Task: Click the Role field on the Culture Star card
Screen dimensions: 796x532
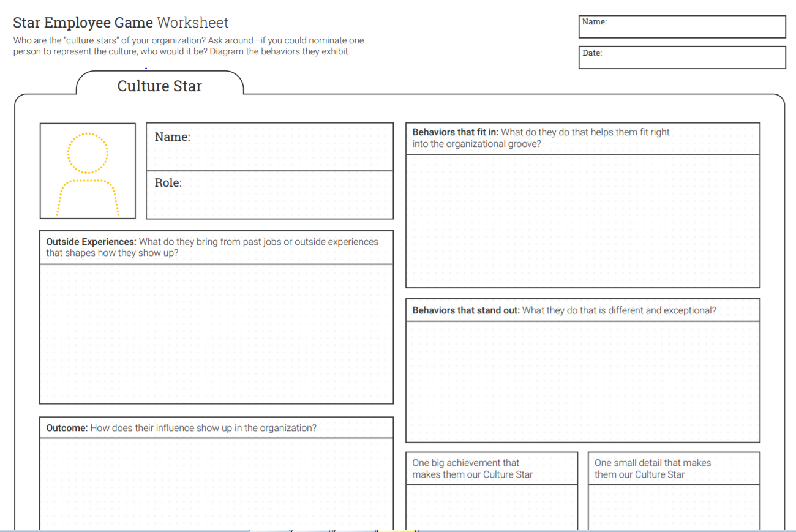Action: point(269,195)
